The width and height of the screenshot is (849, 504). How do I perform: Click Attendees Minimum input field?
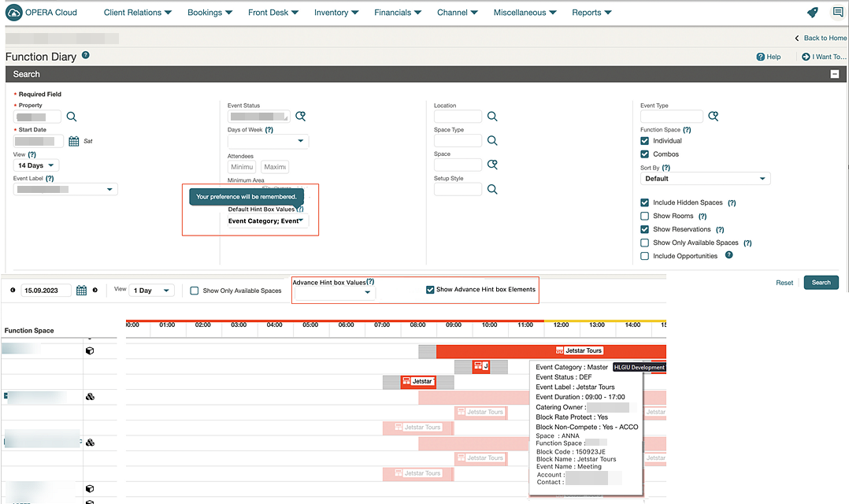tap(242, 167)
